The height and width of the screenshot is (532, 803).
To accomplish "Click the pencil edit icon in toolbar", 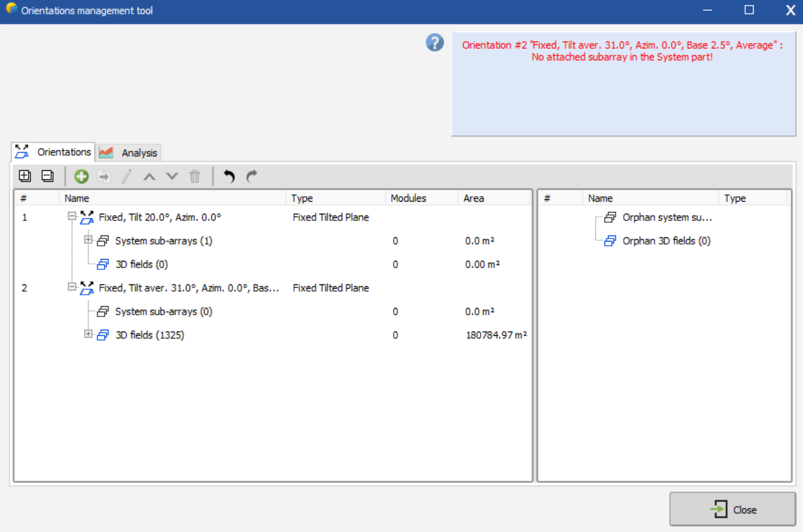I will point(127,176).
